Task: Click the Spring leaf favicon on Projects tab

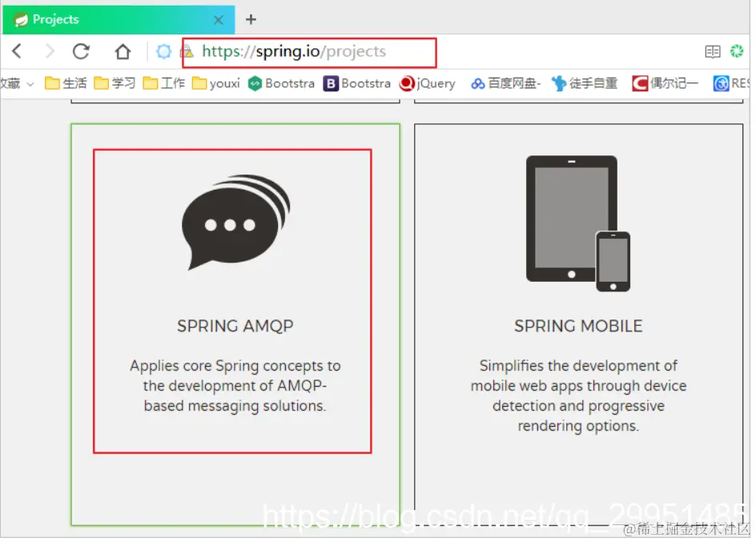Action: click(x=21, y=20)
